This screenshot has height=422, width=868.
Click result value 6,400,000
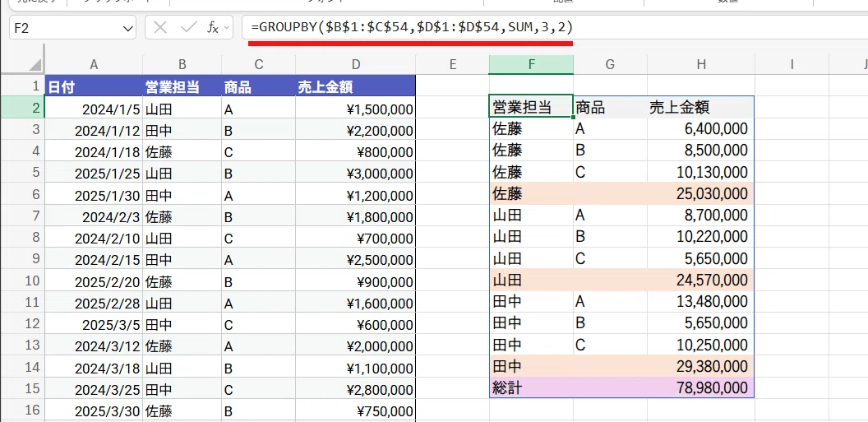(701, 129)
